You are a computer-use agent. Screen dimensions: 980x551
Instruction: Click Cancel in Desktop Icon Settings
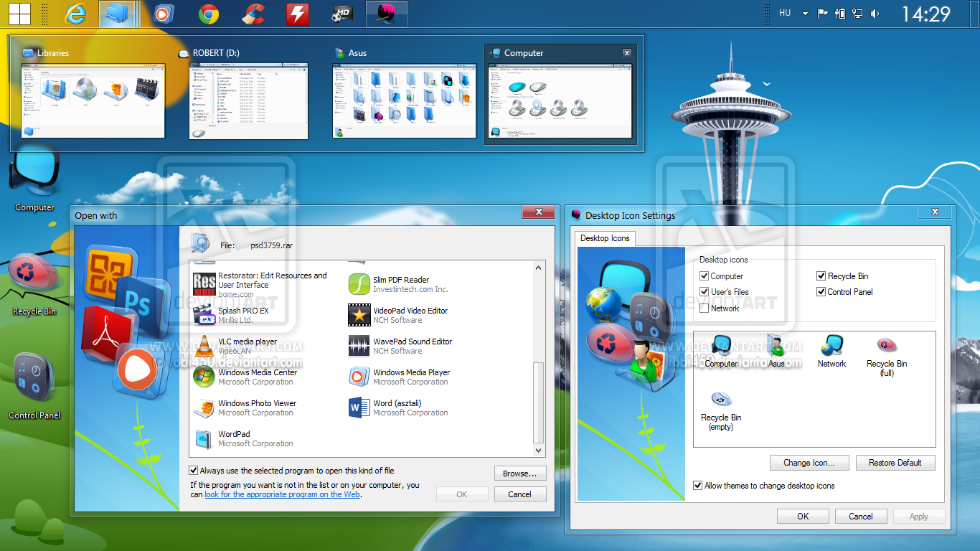coord(861,517)
